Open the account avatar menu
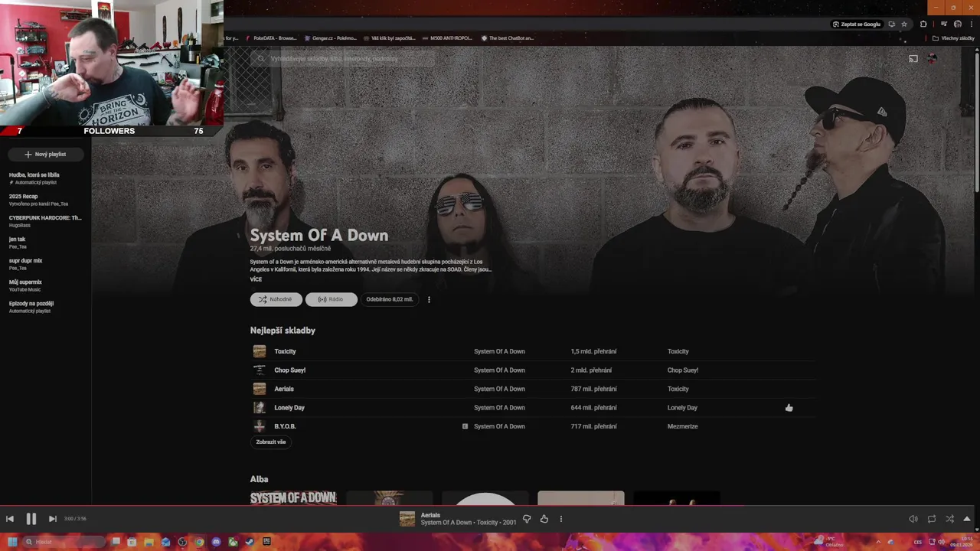The width and height of the screenshot is (980, 551). [x=932, y=58]
